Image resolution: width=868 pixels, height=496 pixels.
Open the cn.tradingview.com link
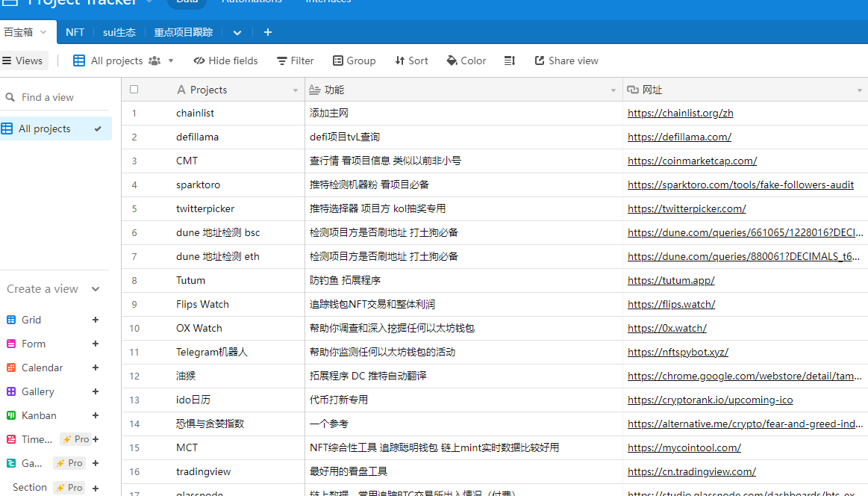pyautogui.click(x=691, y=471)
